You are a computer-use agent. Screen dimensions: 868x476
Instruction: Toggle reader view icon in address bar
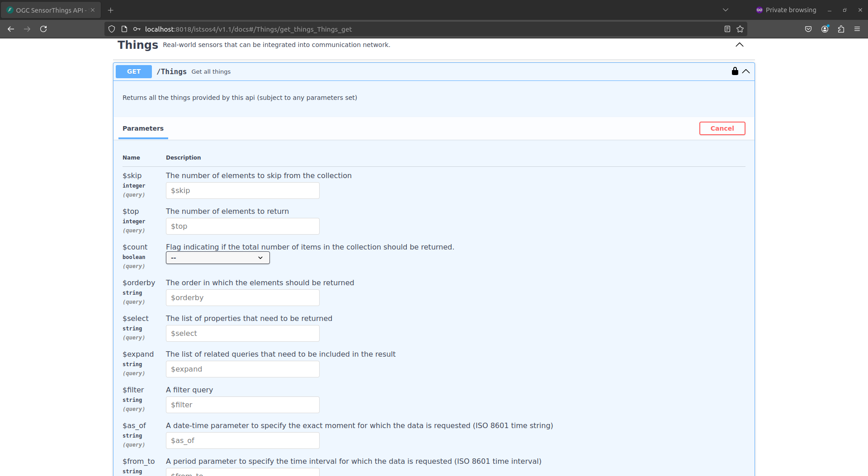click(727, 29)
